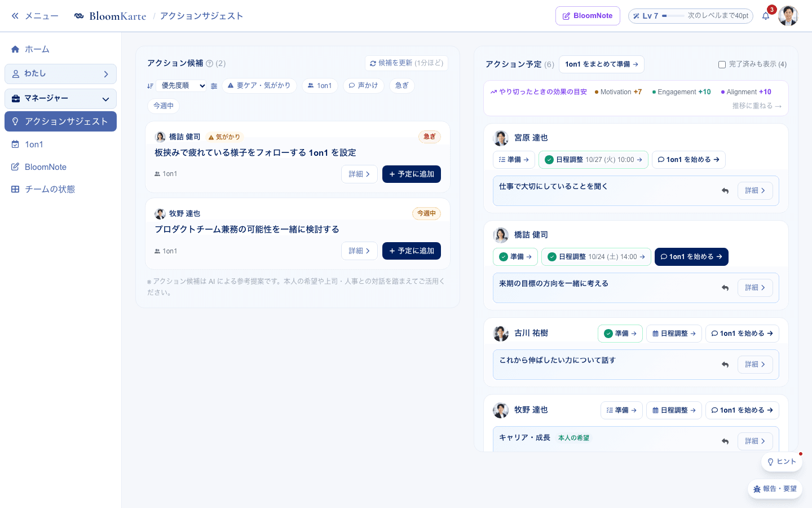Viewport: 812px width, 508px height.
Task: Add 橋詰 健司's candidate with 予定に追加
Action: pyautogui.click(x=412, y=174)
